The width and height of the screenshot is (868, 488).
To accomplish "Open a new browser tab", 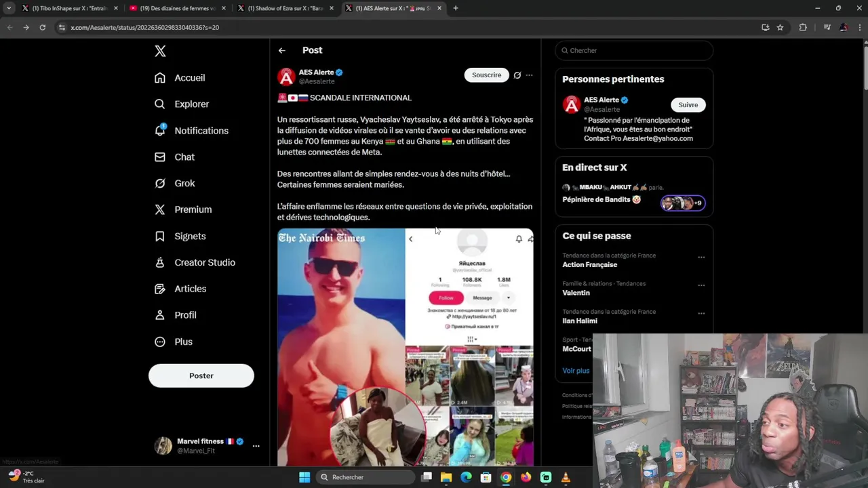I will (456, 8).
